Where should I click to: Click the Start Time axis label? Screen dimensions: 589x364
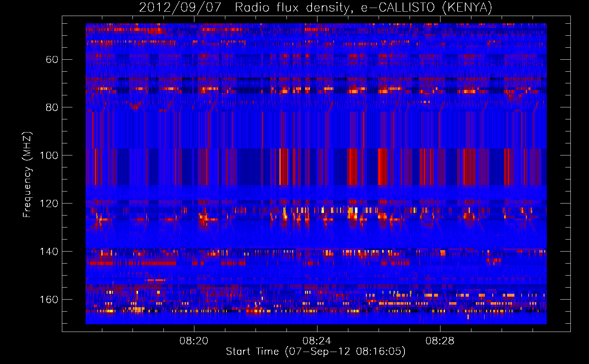316,352
